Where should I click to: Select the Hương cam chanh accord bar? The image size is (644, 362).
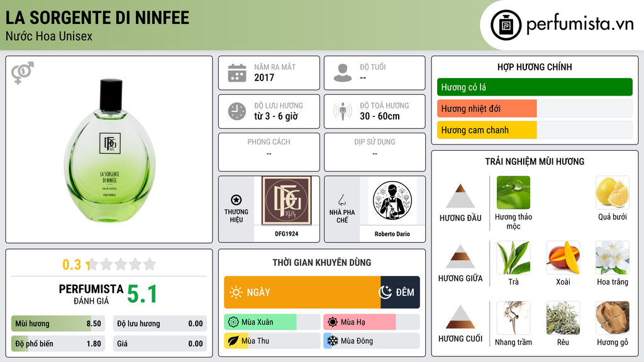(535, 129)
